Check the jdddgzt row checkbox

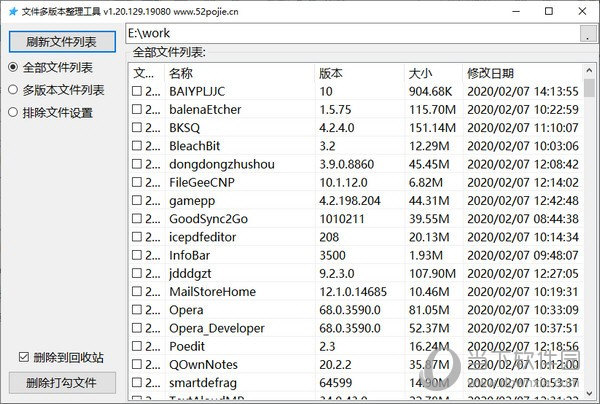[137, 273]
